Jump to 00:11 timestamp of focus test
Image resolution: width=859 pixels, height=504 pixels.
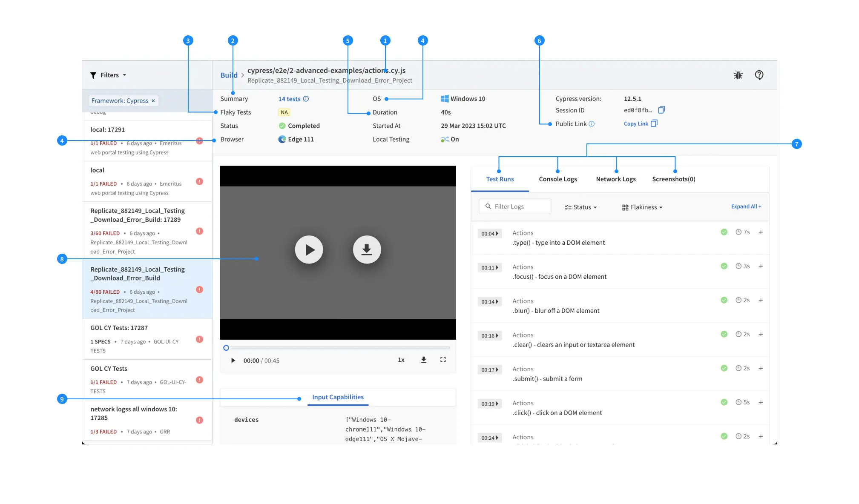pos(490,268)
